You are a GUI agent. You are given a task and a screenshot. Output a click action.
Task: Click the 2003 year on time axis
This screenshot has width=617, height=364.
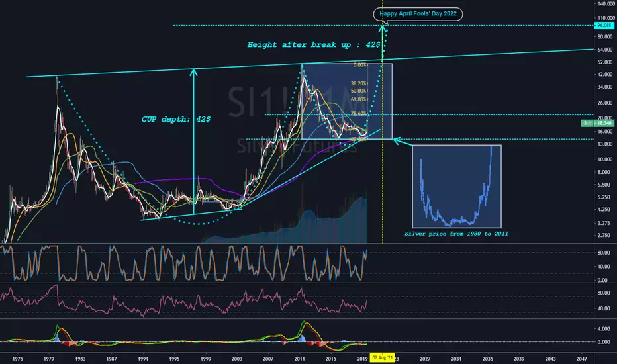[x=237, y=359]
